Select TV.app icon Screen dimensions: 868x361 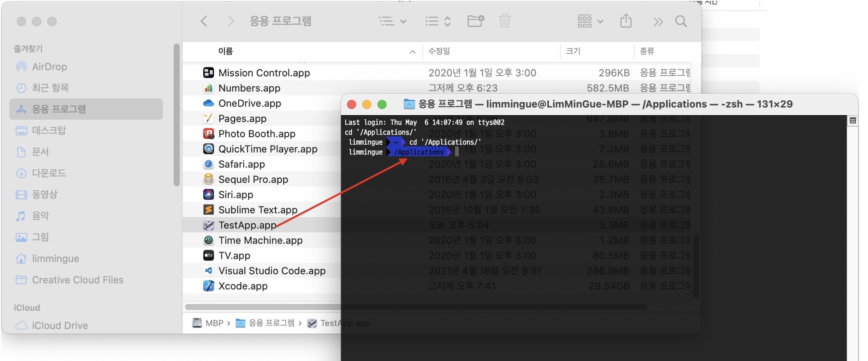click(x=208, y=255)
